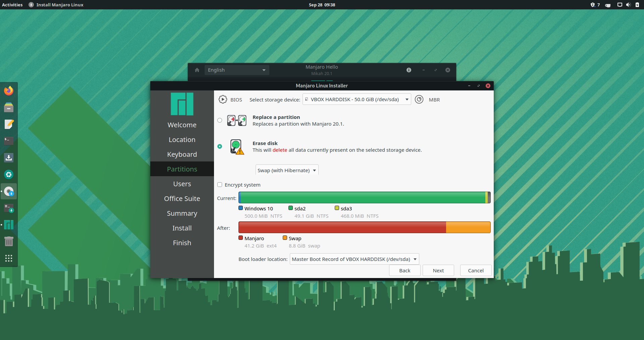The height and width of the screenshot is (340, 644).
Task: Open the clock and calendar menu
Action: coord(322,5)
